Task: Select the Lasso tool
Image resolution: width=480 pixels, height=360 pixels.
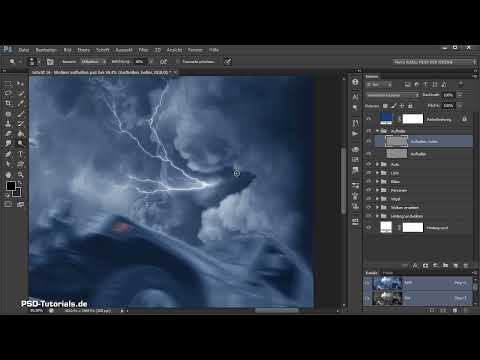Action: tap(8, 93)
